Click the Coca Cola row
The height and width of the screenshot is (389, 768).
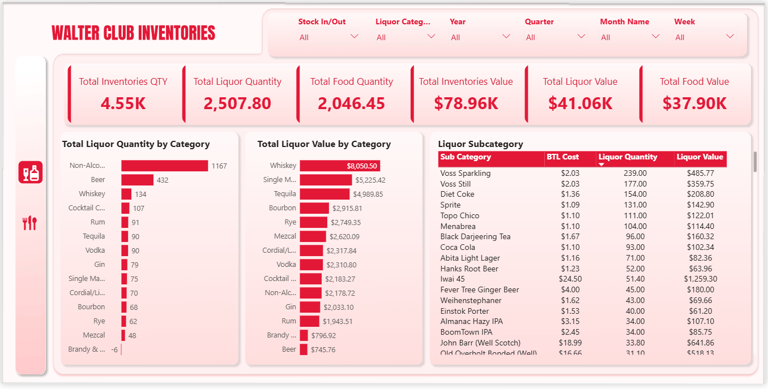[582, 247]
